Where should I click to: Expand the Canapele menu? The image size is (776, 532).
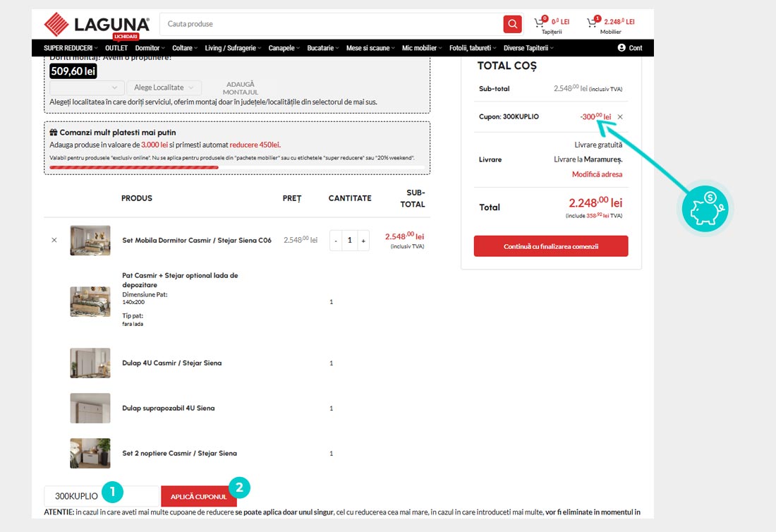coord(284,48)
